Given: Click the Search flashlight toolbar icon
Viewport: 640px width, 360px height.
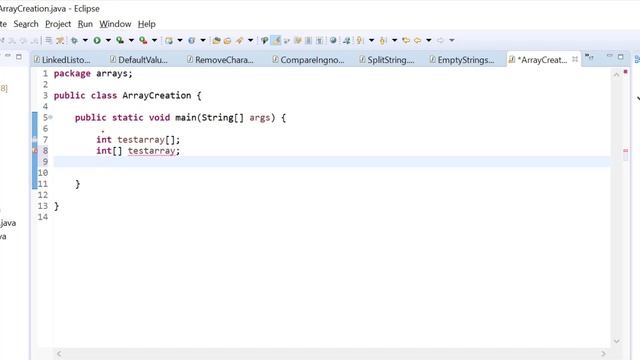Looking at the screenshot, I should click(x=239, y=40).
